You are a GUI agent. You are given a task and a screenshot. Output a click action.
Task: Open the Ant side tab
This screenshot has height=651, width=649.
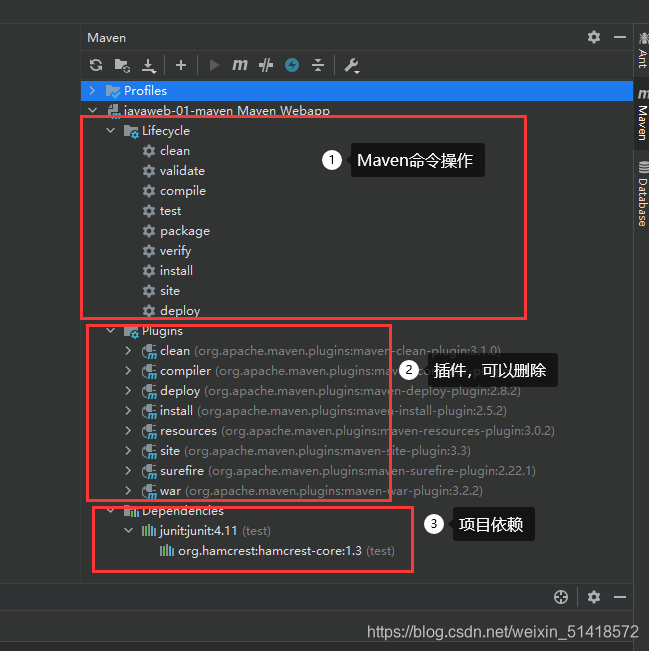click(642, 51)
